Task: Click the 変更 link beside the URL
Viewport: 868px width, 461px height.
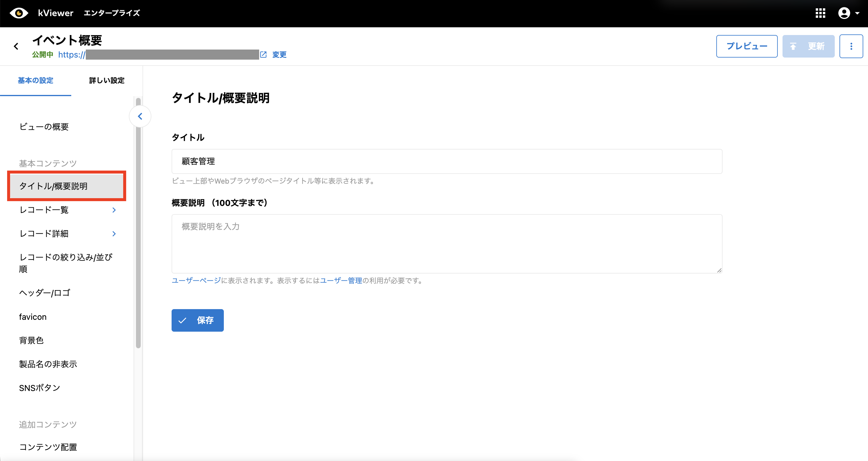Action: [x=279, y=55]
